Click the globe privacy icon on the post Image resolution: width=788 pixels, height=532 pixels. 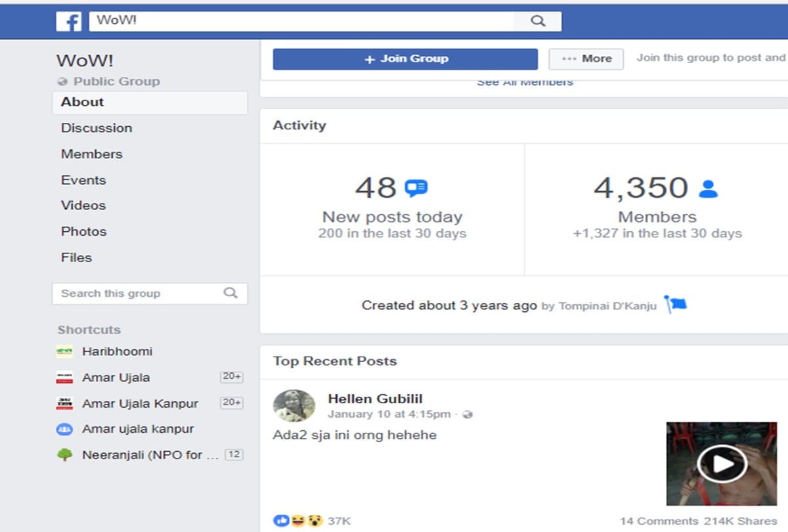pos(468,414)
